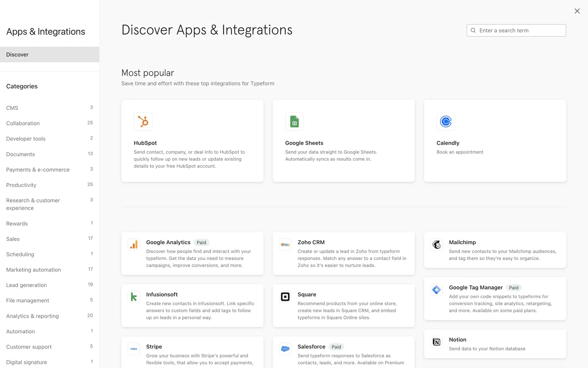588x368 pixels.
Task: Filter by Marketing automation category
Action: tap(33, 270)
